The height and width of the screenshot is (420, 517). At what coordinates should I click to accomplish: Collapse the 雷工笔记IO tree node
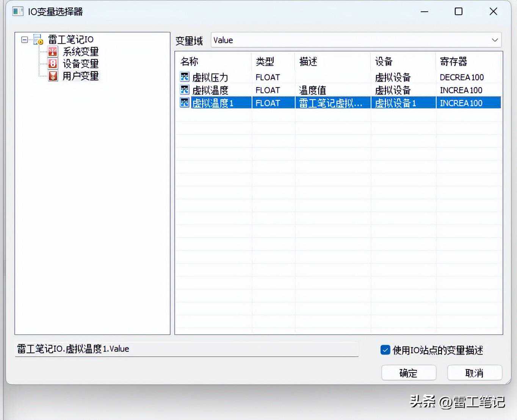pyautogui.click(x=25, y=39)
